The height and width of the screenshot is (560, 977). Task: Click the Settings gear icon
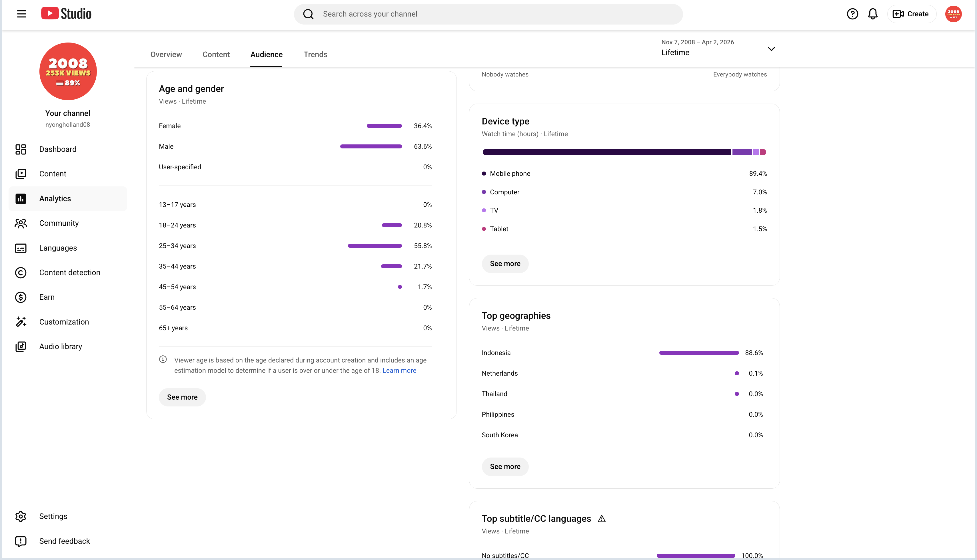point(21,516)
